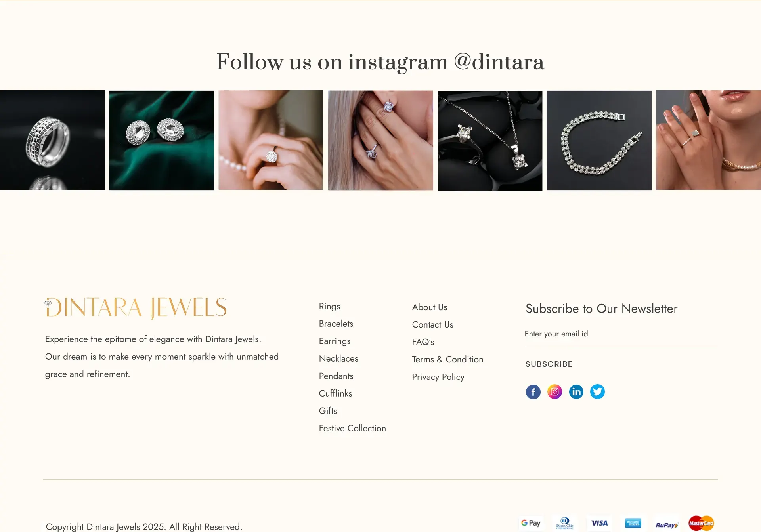Click the Dintara Jewels footer logo
This screenshot has height=532, width=761.
tap(136, 308)
